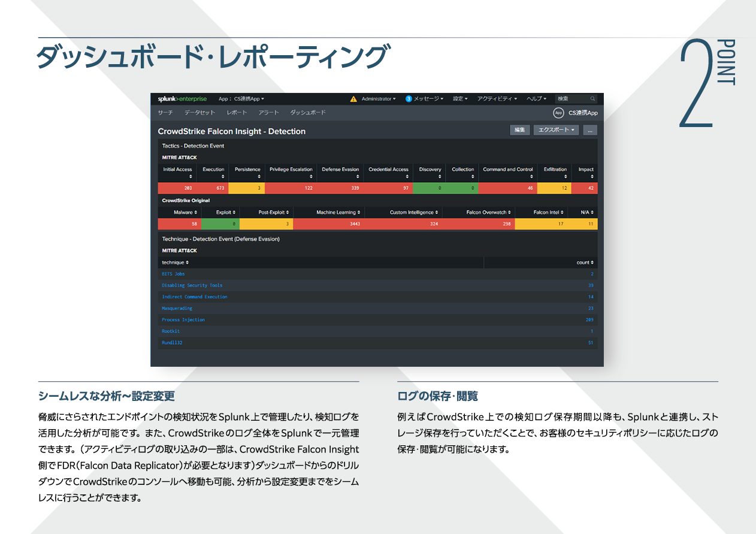Click the round App icon beside CS連携App
This screenshot has width=756, height=534.
click(558, 113)
